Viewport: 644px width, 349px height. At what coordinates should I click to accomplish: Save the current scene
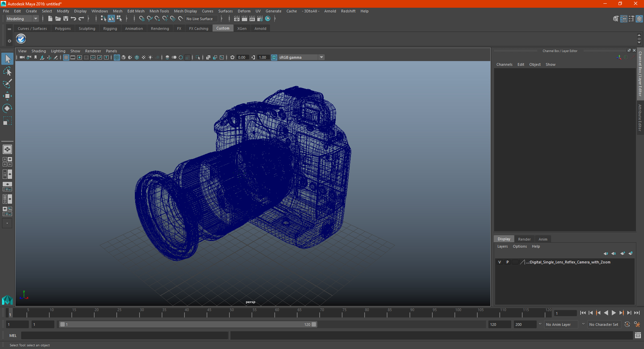66,19
